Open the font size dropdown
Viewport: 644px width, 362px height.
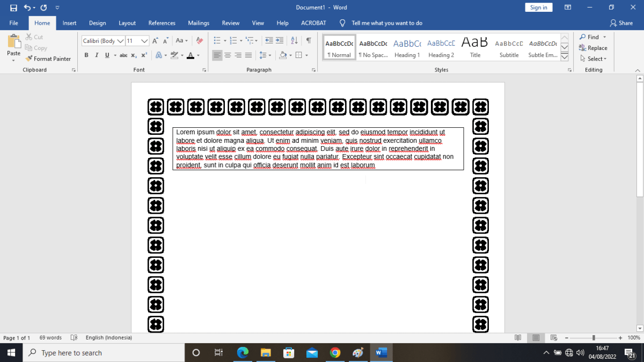tap(144, 41)
